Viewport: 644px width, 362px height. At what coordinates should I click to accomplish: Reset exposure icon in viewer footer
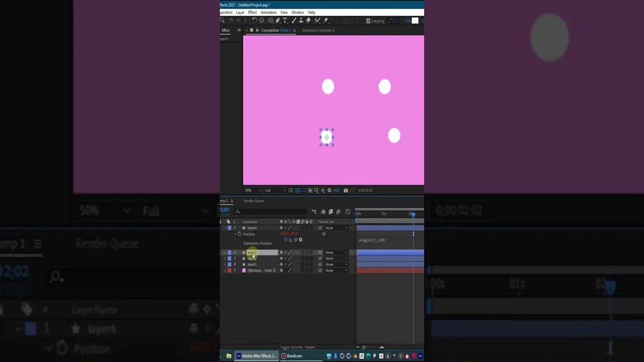(x=329, y=191)
